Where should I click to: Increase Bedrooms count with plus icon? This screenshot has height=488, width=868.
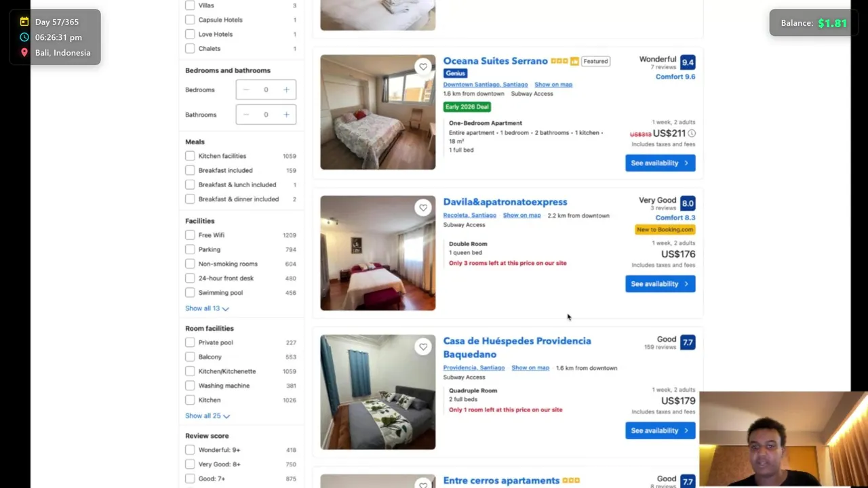click(286, 89)
